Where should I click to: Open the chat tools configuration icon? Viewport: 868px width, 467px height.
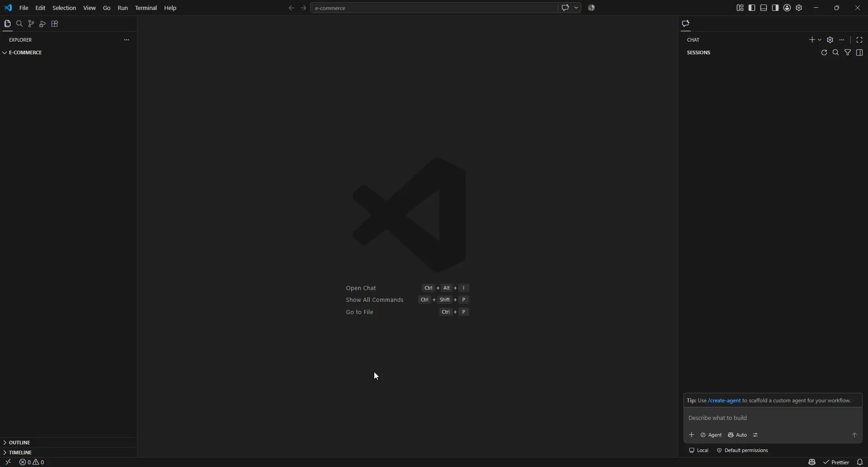[x=755, y=435]
